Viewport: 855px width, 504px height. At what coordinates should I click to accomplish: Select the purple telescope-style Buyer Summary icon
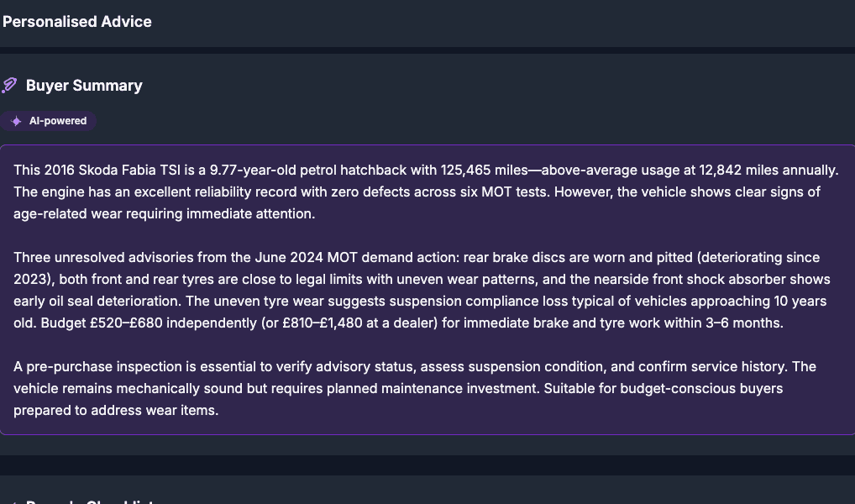[x=9, y=85]
